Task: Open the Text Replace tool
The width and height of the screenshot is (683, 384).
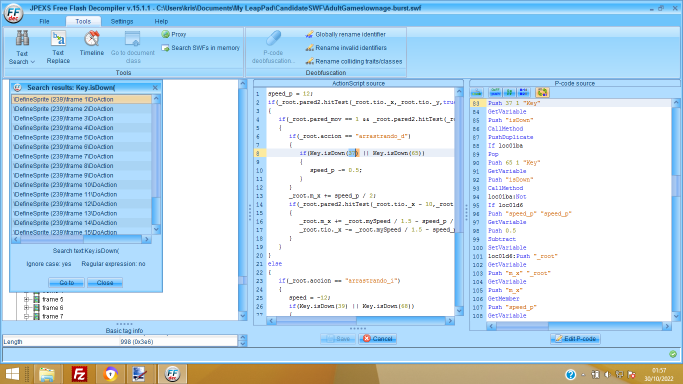Action: click(58, 48)
